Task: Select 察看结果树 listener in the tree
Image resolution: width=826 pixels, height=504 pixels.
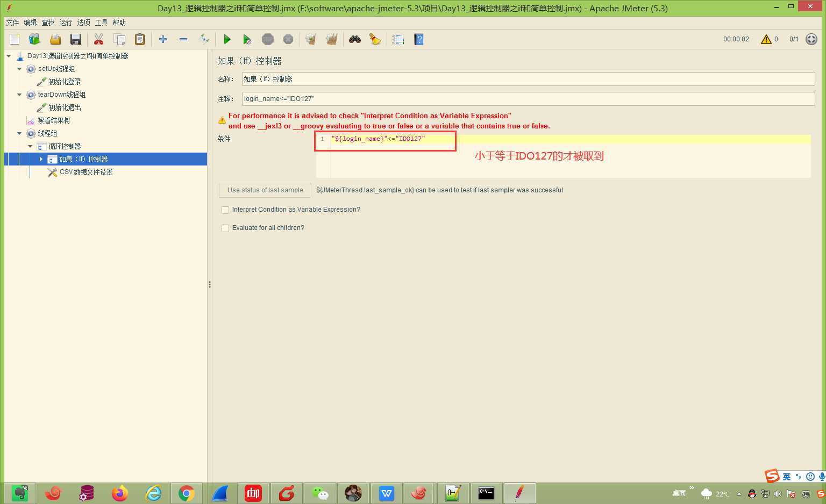Action: (54, 120)
